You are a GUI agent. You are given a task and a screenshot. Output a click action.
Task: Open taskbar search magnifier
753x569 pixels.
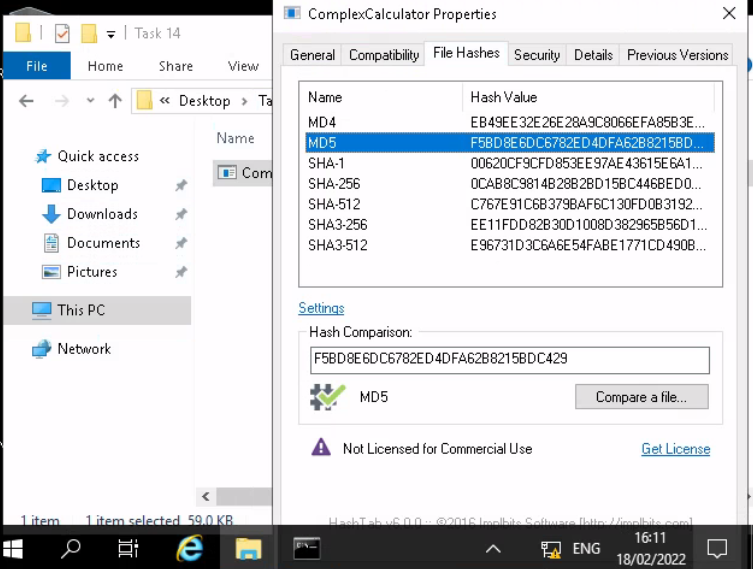pyautogui.click(x=71, y=548)
